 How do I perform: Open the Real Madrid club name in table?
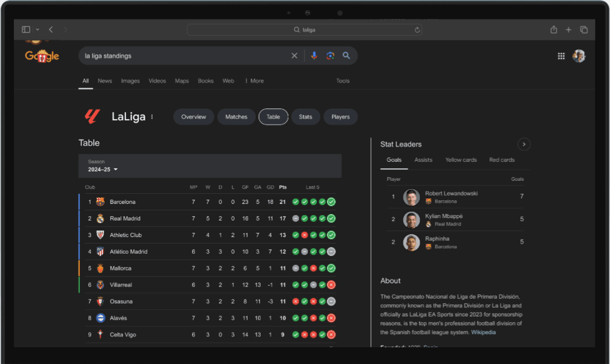125,219
